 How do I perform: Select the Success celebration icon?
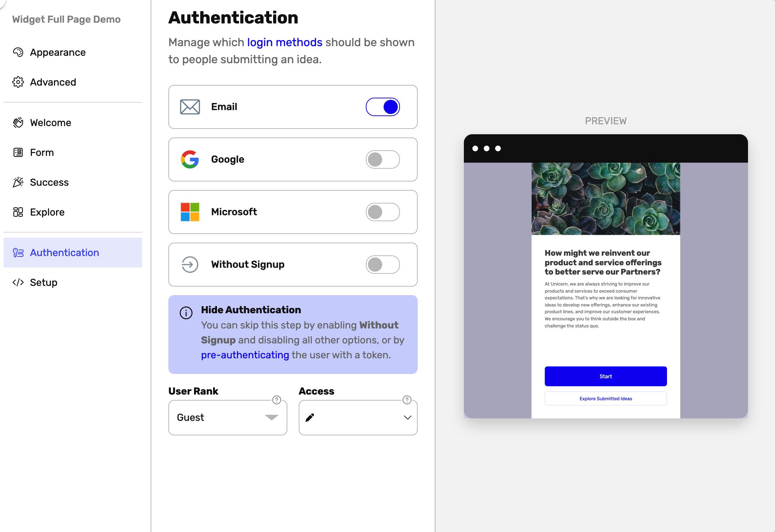point(18,182)
